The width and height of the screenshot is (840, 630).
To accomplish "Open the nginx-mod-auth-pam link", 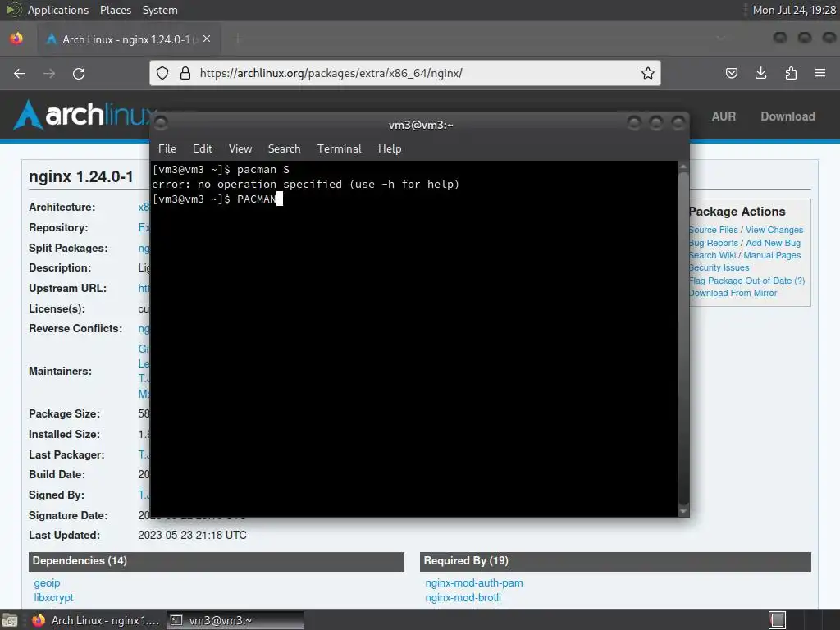I will (x=474, y=583).
